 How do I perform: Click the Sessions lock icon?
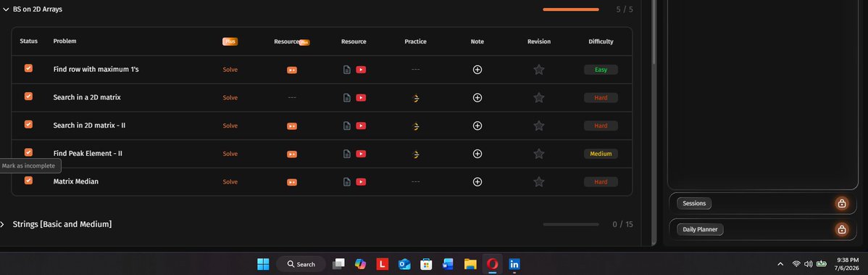coord(842,203)
